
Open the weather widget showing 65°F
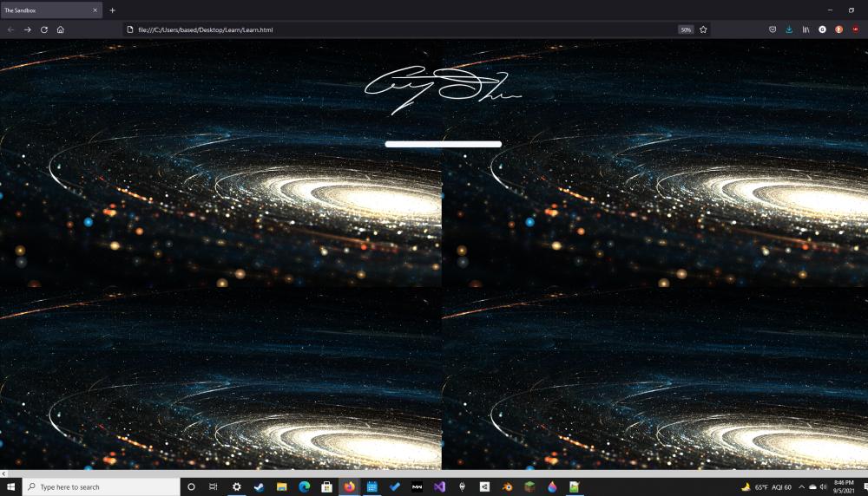[x=766, y=486]
